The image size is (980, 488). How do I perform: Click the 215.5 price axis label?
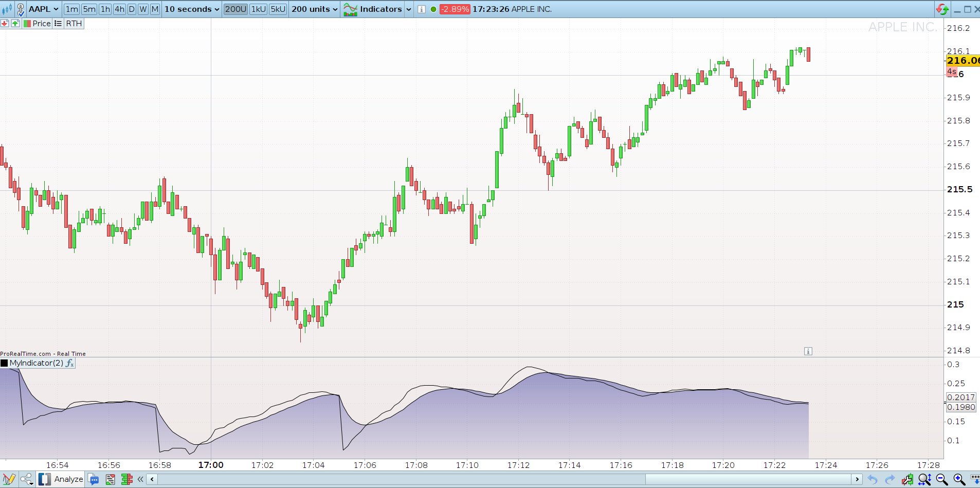click(x=960, y=190)
